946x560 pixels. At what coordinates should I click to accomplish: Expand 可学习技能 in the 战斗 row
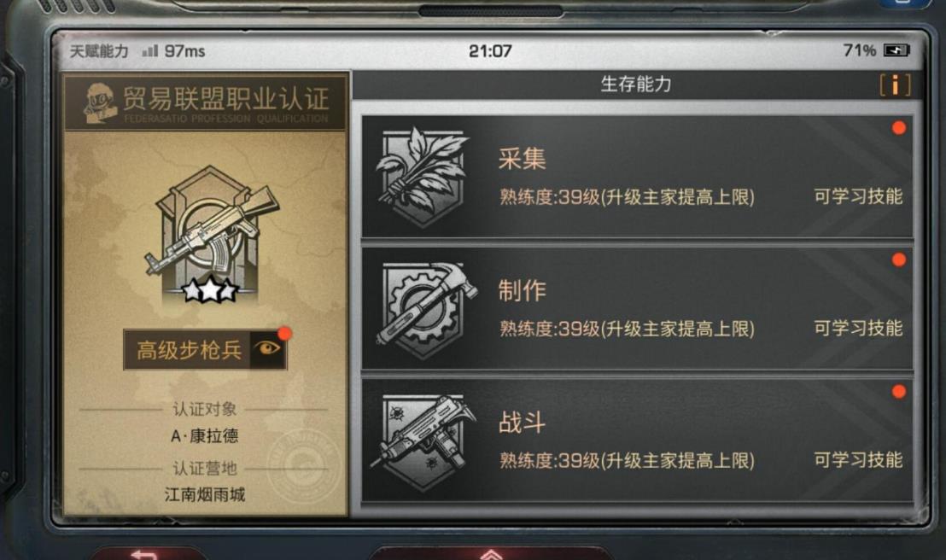(858, 460)
